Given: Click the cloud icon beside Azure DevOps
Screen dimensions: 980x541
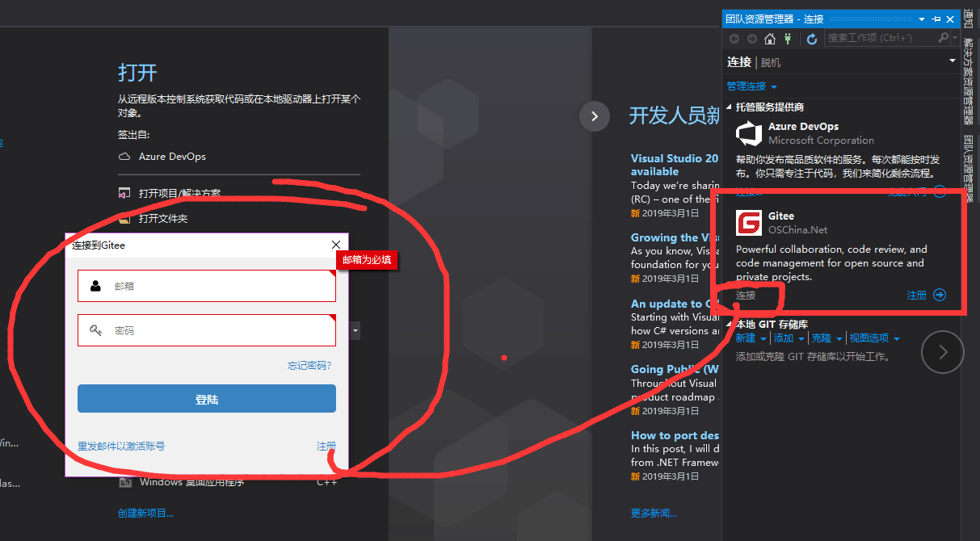Looking at the screenshot, I should tap(124, 157).
